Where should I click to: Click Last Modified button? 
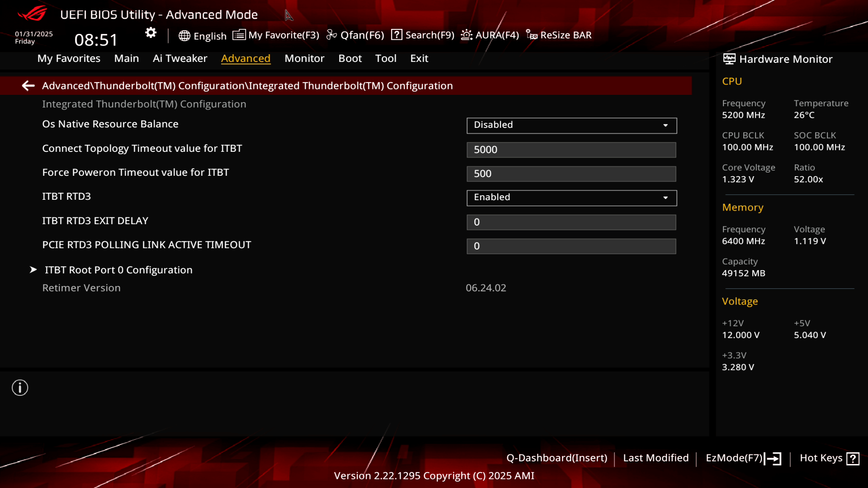pos(656,458)
